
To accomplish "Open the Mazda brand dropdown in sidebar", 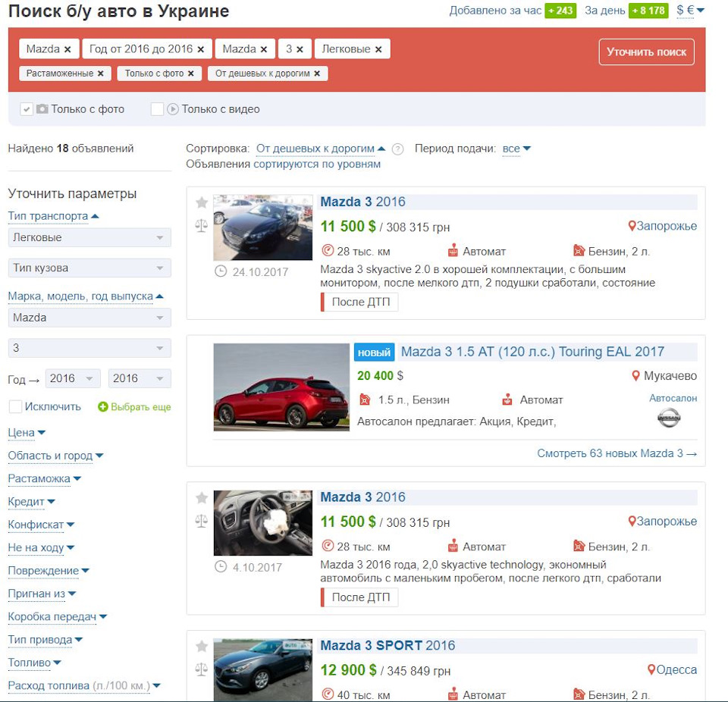I will [x=89, y=318].
